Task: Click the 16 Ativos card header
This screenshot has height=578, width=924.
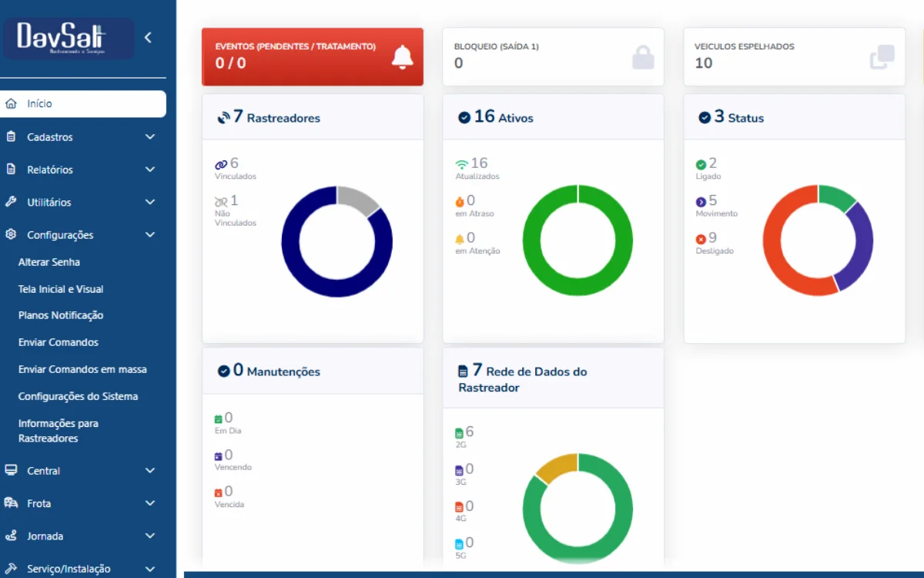Action: [x=553, y=117]
